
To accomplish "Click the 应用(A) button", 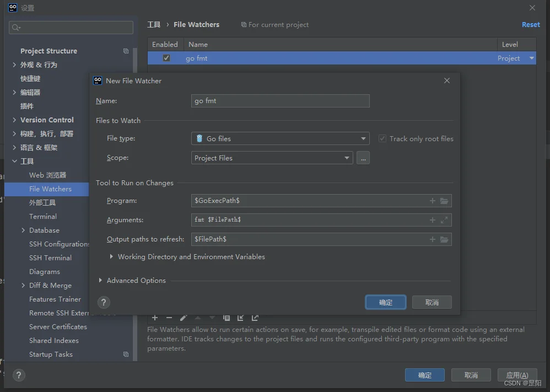I will tap(517, 375).
